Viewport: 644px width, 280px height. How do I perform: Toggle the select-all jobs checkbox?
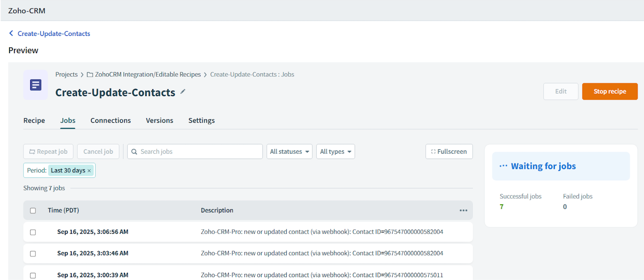tap(33, 210)
